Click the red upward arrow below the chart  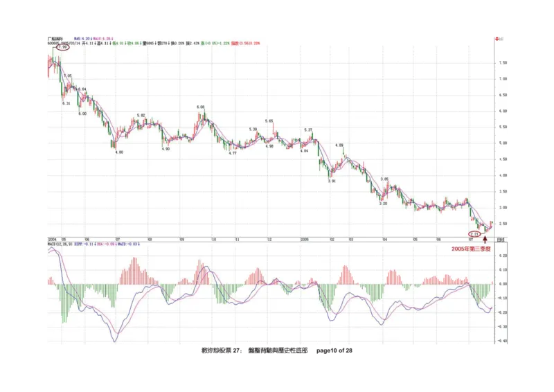(485, 239)
